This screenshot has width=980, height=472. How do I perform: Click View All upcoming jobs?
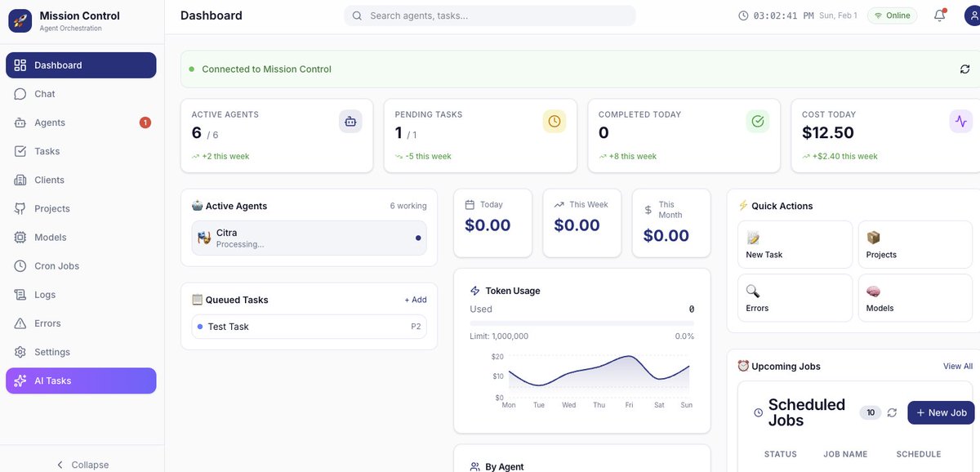tap(958, 367)
